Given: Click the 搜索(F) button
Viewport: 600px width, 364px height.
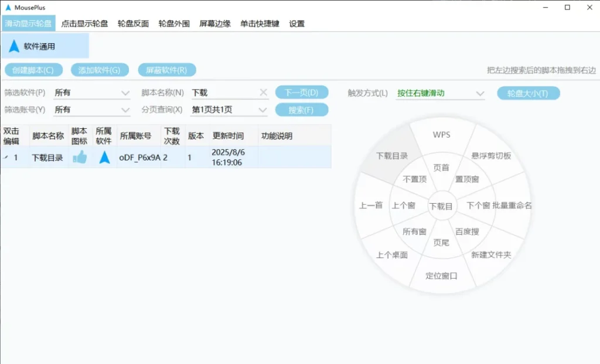Looking at the screenshot, I should [302, 109].
